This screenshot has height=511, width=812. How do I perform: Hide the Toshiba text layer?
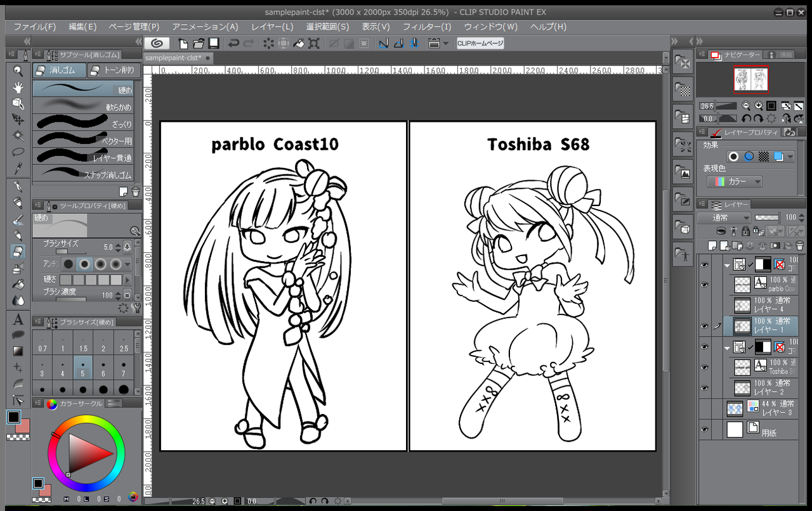pyautogui.click(x=704, y=367)
